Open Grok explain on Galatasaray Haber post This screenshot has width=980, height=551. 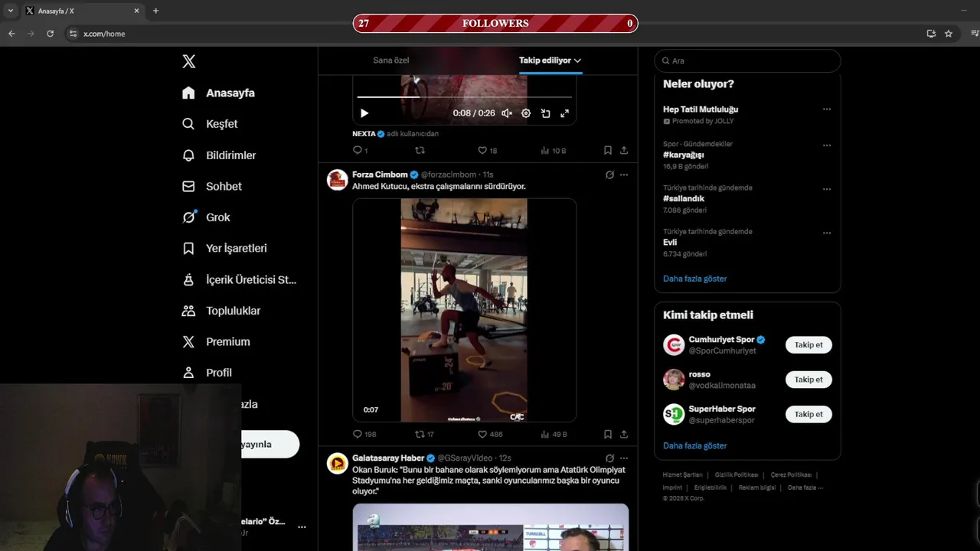point(609,458)
